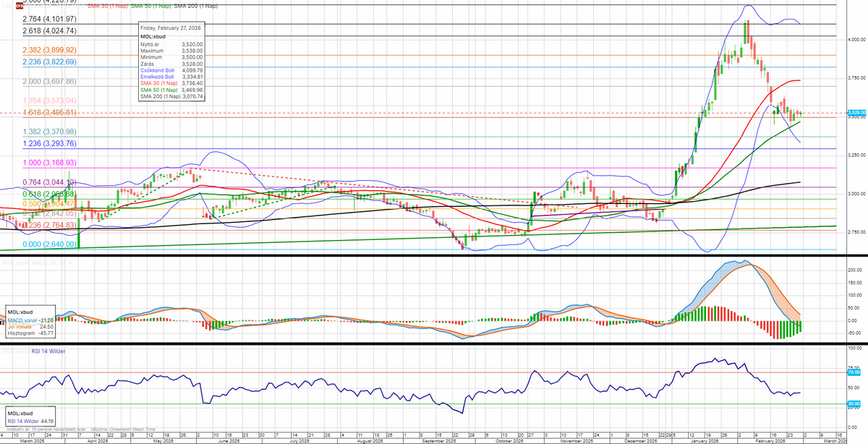
Task: Click June 2025 on the time axis
Action: click(229, 440)
